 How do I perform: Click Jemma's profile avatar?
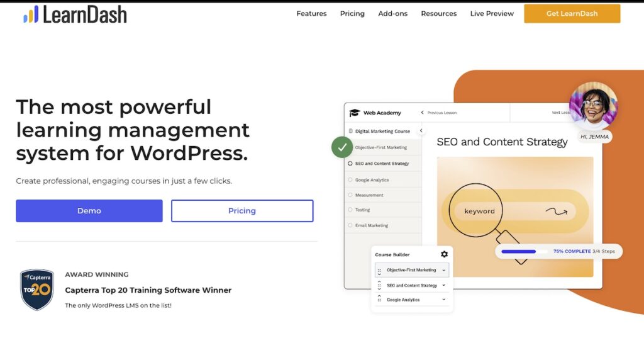[593, 106]
